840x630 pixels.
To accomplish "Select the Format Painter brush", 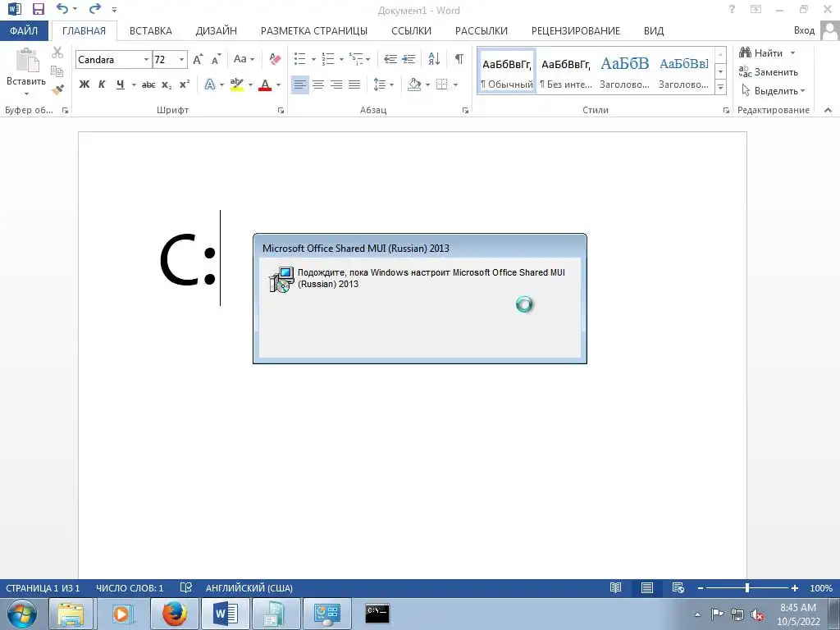I will [58, 90].
